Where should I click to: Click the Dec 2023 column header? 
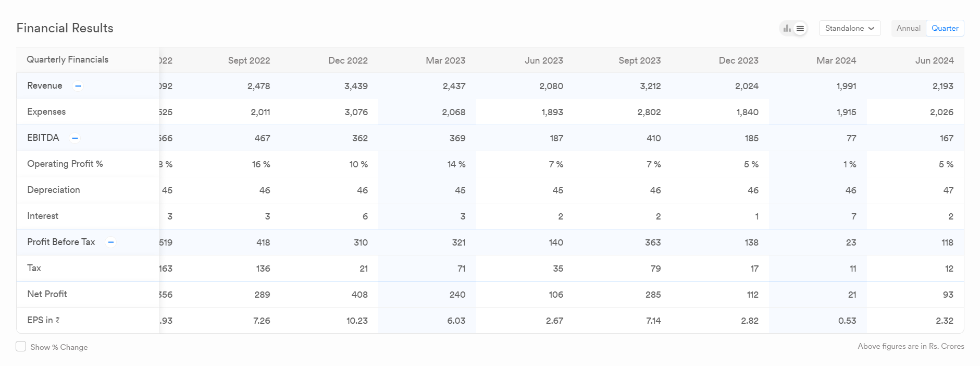pos(738,60)
